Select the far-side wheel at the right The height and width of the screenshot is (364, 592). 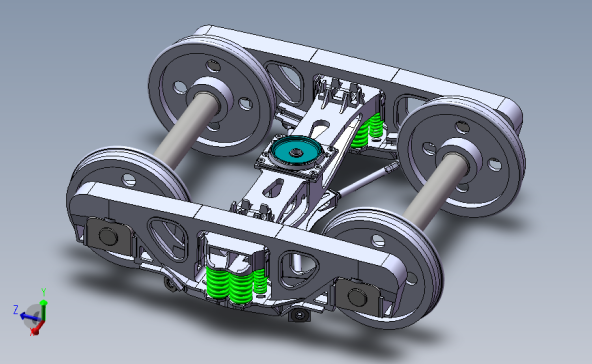point(461,157)
